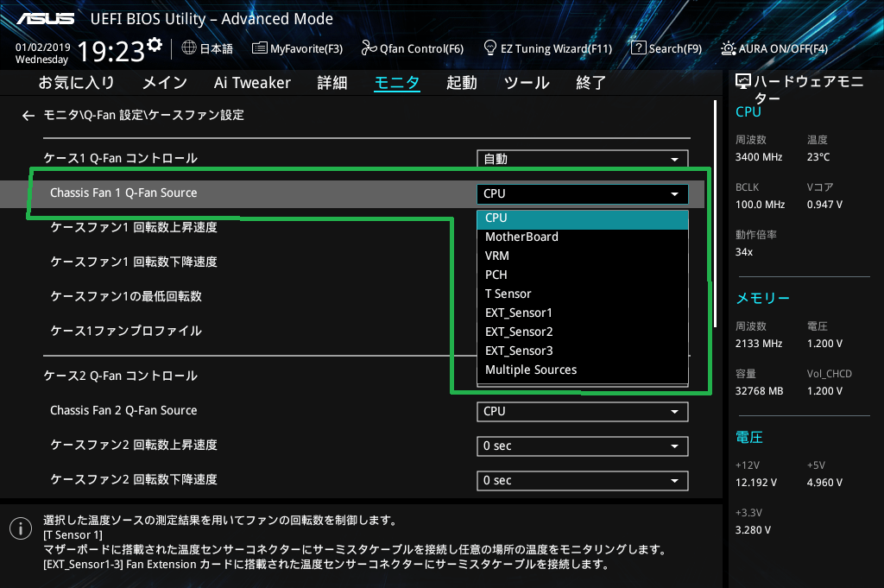This screenshot has width=884, height=588.
Task: Click the info icon in help panel
Action: [x=21, y=528]
